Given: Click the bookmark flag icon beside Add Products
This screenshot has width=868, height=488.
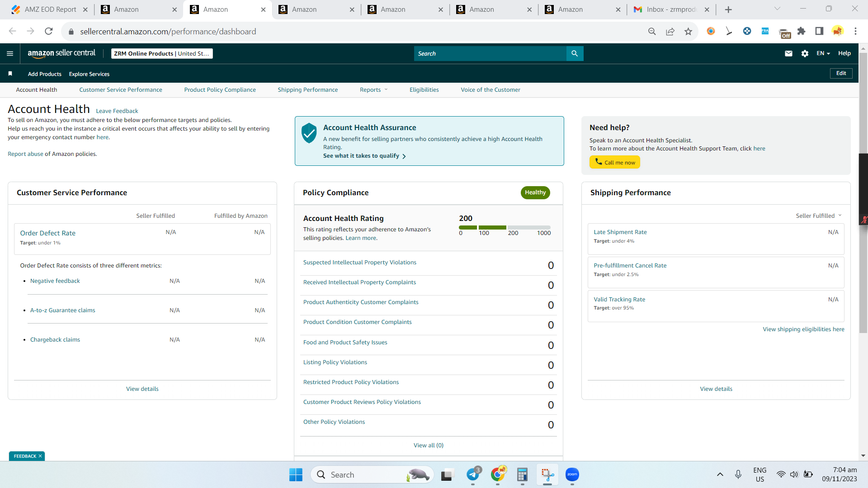Looking at the screenshot, I should (x=10, y=74).
